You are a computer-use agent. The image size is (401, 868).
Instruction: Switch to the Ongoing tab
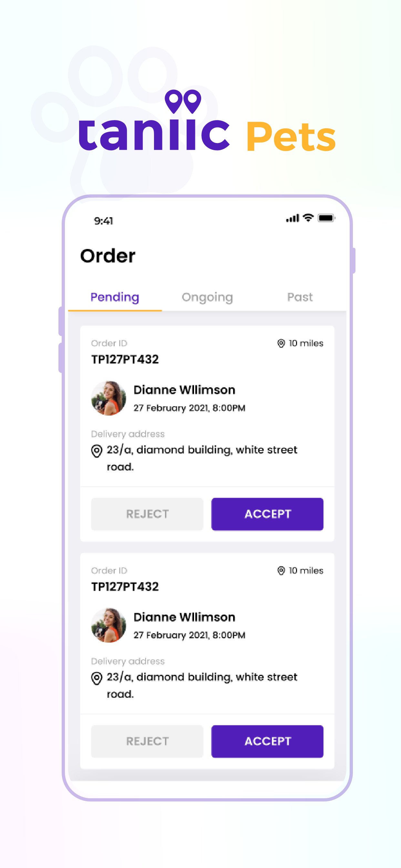207,297
